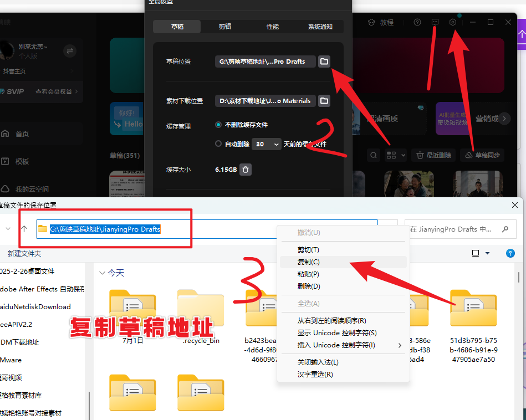Click the 草稿同步 button
This screenshot has width=526, height=420.
pyautogui.click(x=482, y=155)
